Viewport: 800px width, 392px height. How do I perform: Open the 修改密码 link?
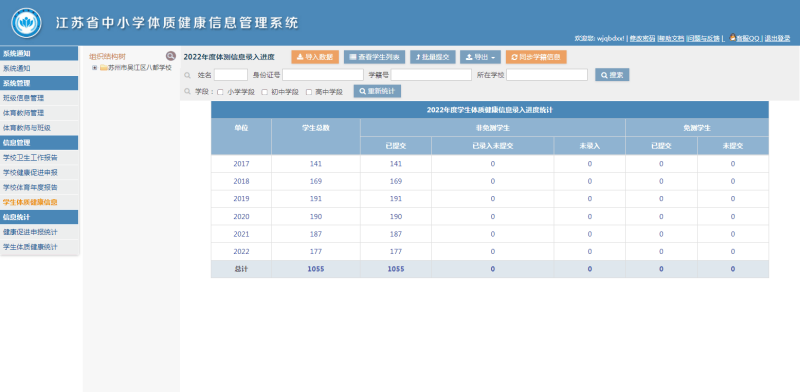(642, 38)
